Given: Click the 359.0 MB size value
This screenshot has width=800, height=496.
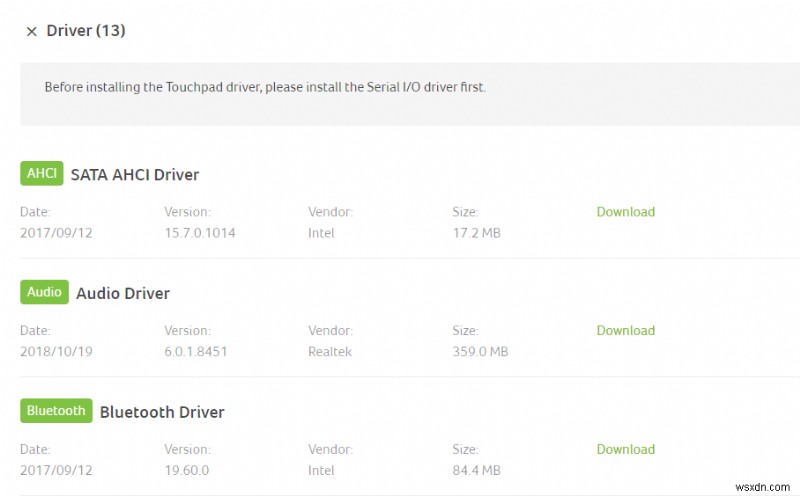Looking at the screenshot, I should tap(480, 352).
